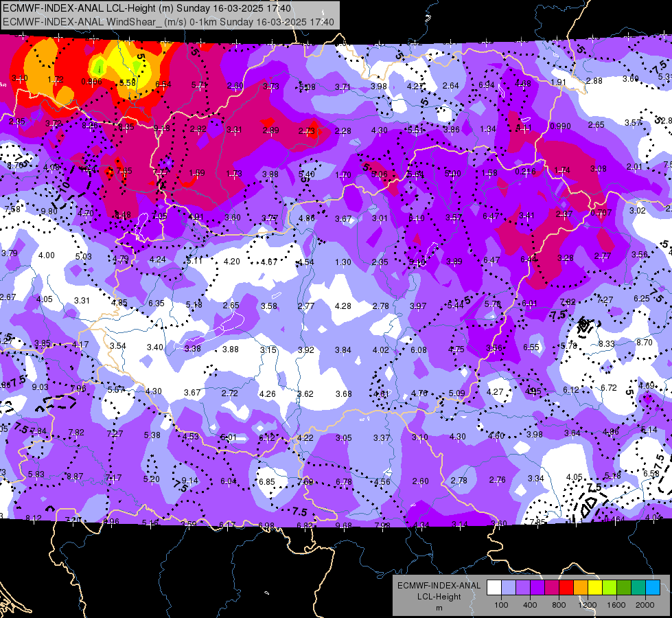Click the map value 8.87
This screenshot has height=618, width=672.
tap(75, 477)
